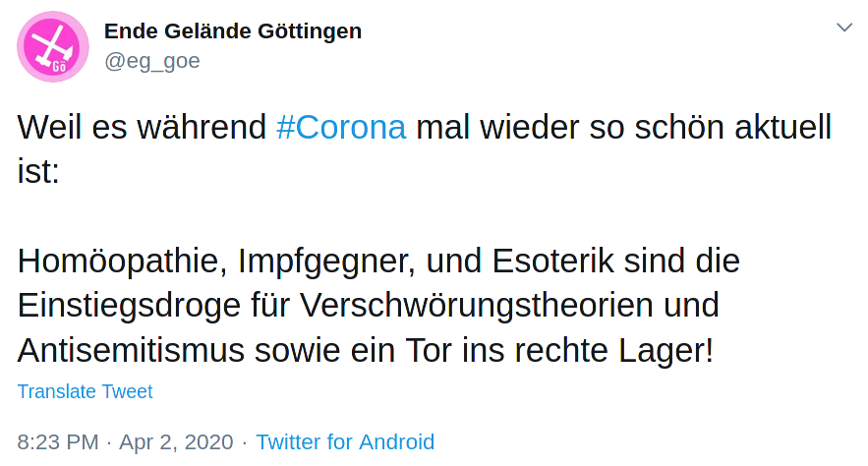Open the Twitter for Android source link

point(345,441)
